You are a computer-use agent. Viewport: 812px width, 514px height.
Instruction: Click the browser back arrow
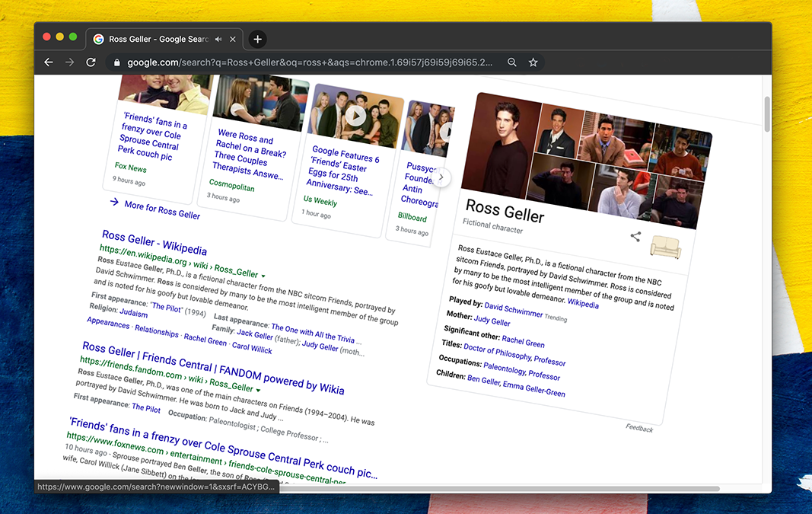pos(49,62)
